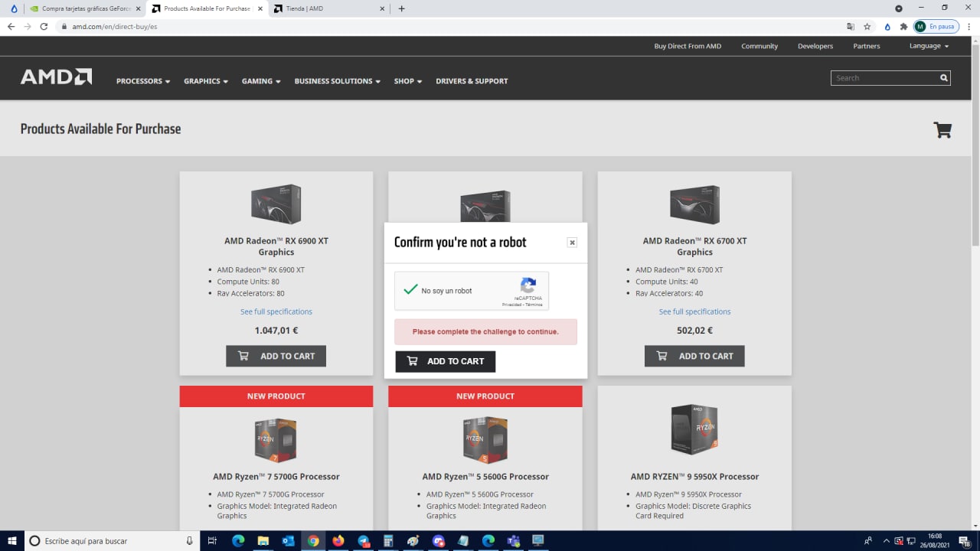This screenshot has height=551, width=980.
Task: Open the Partners link
Action: [867, 46]
